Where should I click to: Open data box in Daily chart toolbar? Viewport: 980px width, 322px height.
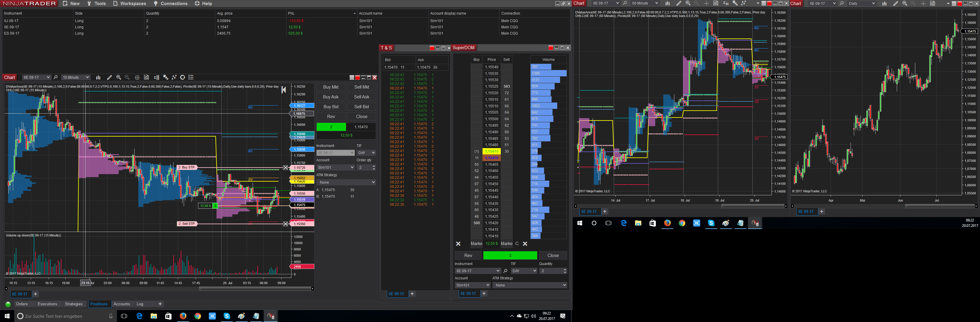pos(933,3)
